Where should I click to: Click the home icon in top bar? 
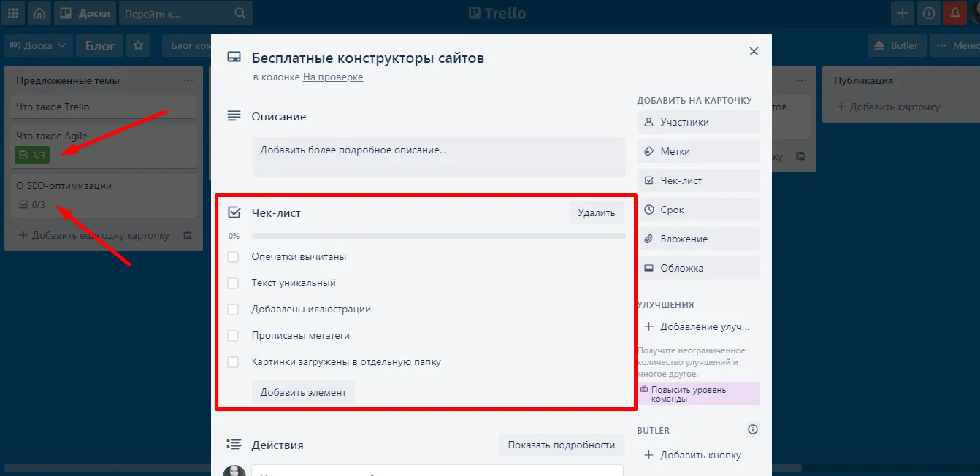[39, 13]
